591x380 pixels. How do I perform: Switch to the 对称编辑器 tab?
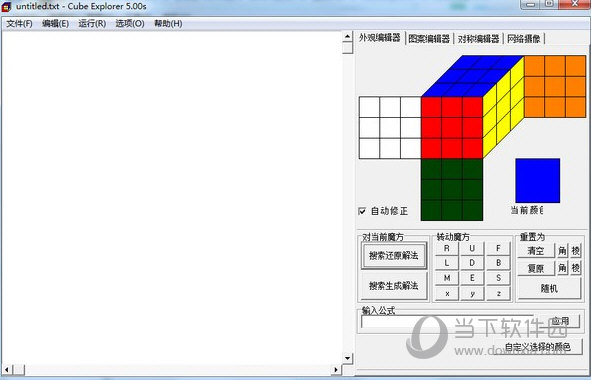(478, 38)
